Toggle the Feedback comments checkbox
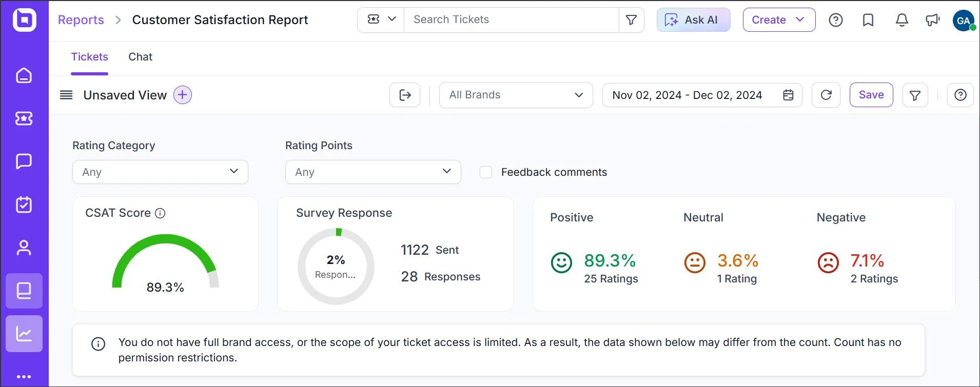Screen dimensions: 980x387 tap(486, 172)
